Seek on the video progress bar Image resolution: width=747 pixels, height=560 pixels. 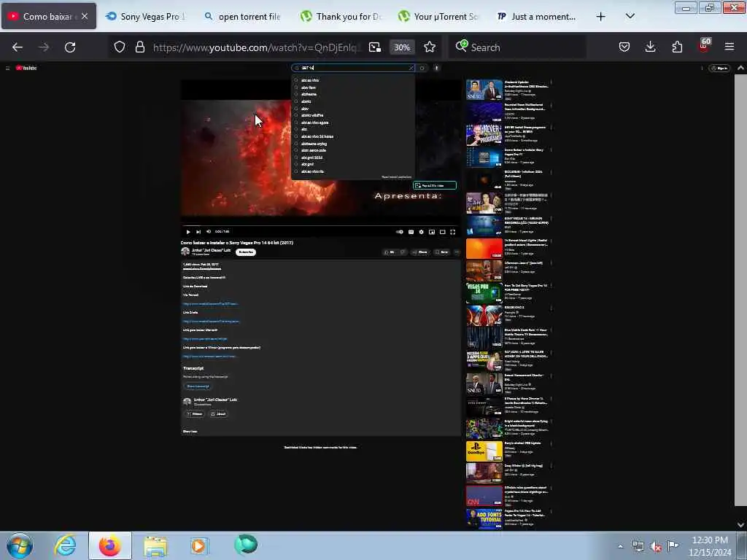tap(320, 226)
